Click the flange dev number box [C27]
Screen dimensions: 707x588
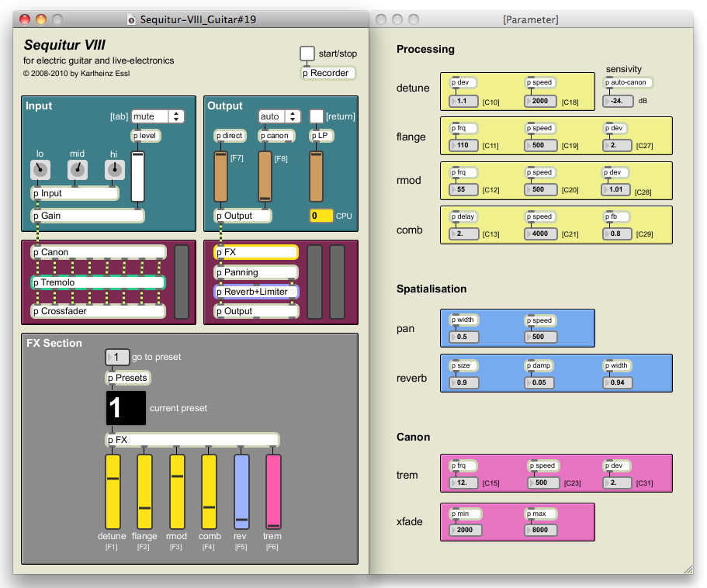click(x=617, y=146)
